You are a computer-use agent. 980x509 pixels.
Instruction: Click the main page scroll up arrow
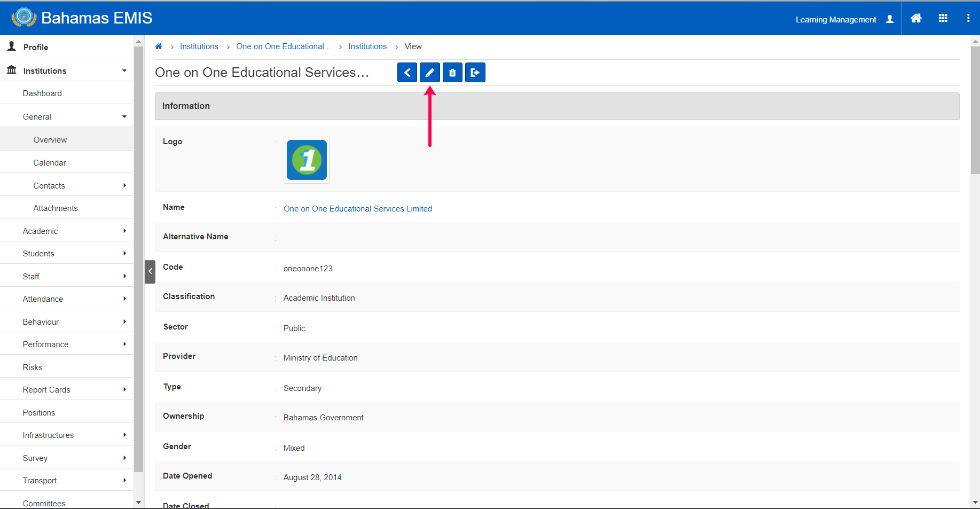pos(975,41)
